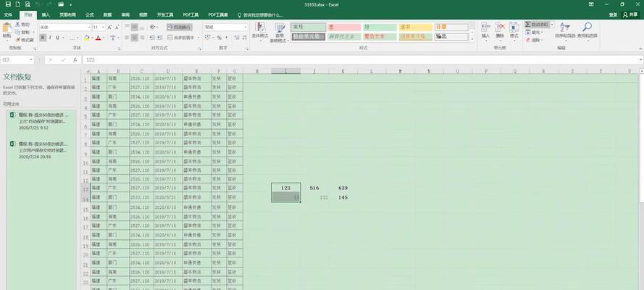Click the Decrease Indent icon
The width and height of the screenshot is (644, 290).
[152, 38]
